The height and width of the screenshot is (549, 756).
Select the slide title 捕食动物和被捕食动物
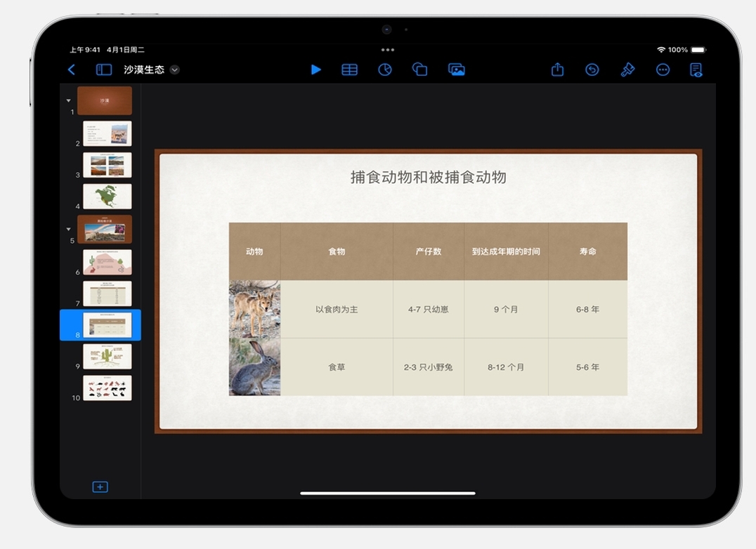click(x=428, y=178)
